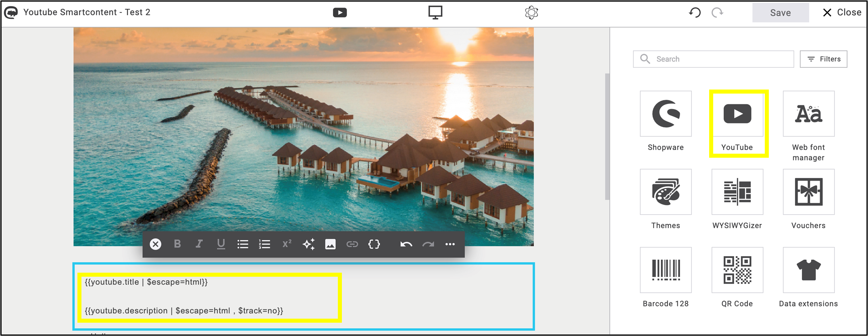Image resolution: width=868 pixels, height=336 pixels.
Task: Toggle italic formatting
Action: click(x=199, y=244)
